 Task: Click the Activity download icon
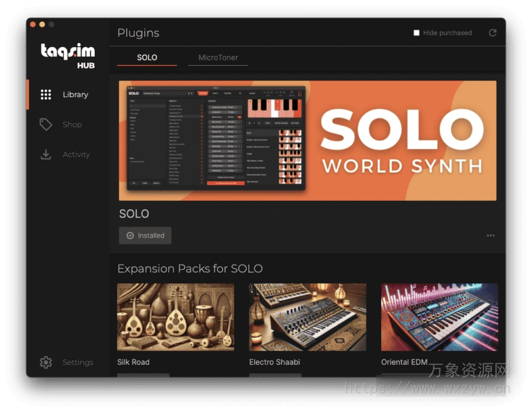tap(46, 154)
